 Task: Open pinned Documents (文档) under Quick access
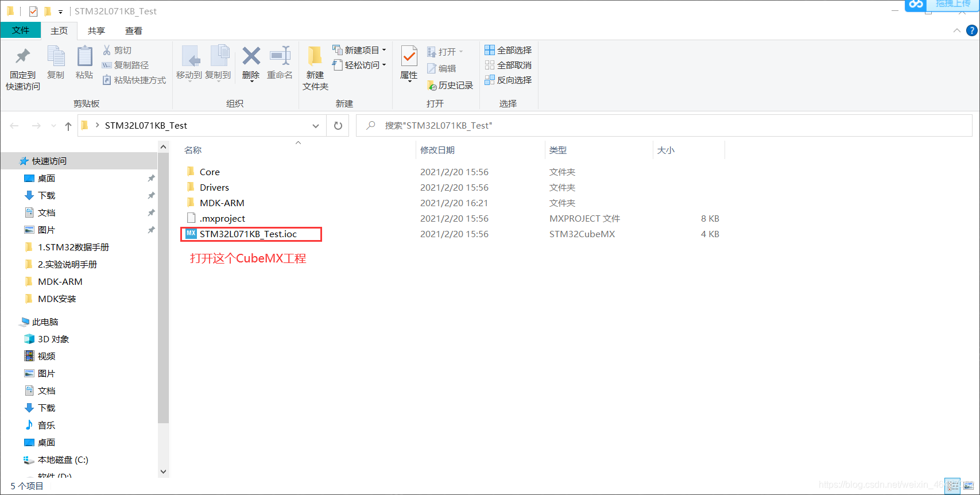tap(40, 212)
